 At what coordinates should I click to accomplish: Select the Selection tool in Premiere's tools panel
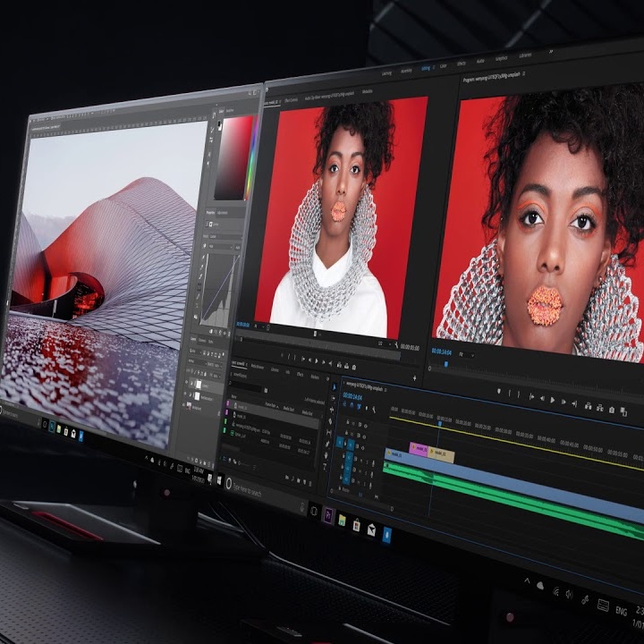point(334,387)
